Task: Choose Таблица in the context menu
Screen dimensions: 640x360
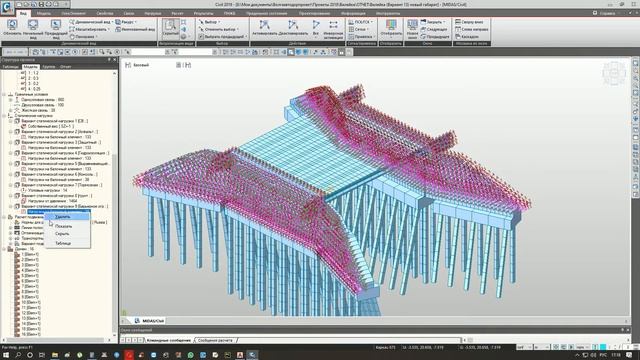Action: pos(63,243)
